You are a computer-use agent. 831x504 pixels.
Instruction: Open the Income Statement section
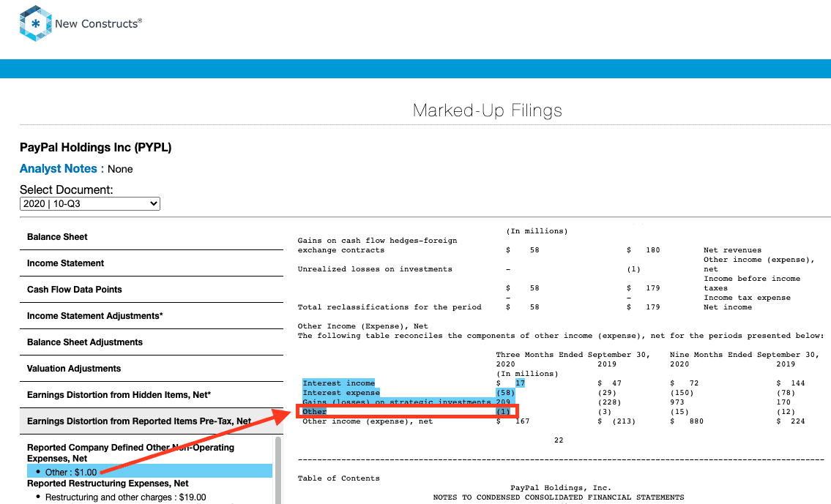(152, 263)
